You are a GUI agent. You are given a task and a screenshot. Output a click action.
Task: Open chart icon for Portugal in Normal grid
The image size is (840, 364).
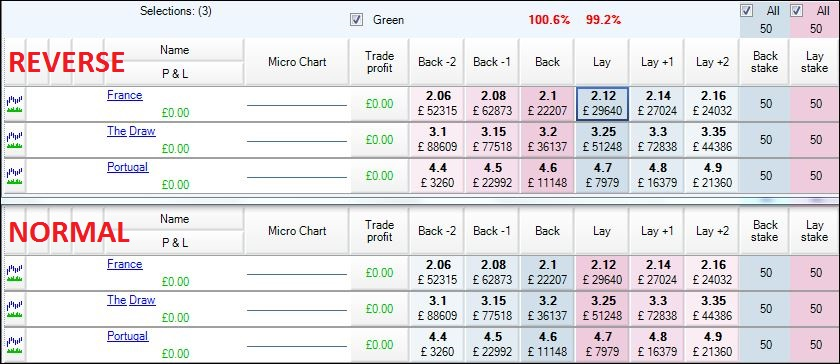click(x=14, y=345)
